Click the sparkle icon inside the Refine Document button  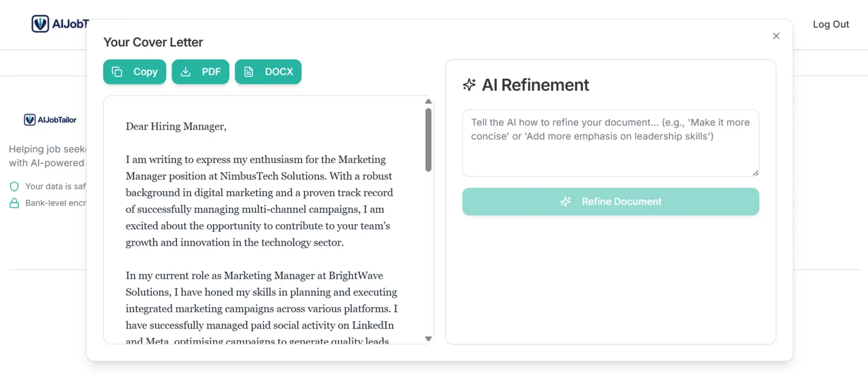(566, 202)
